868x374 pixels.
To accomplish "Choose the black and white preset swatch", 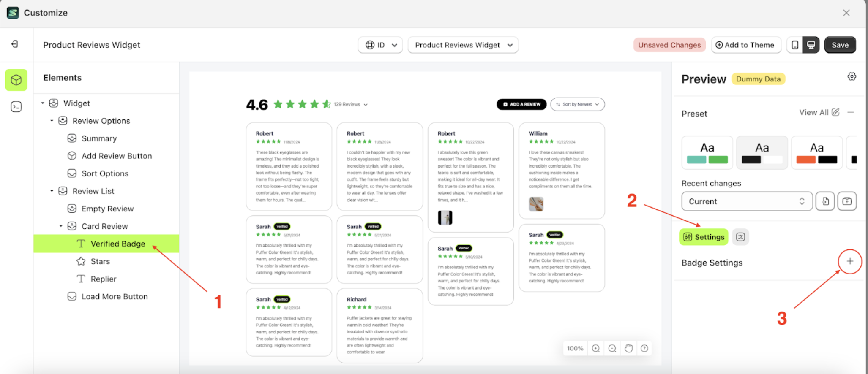I will point(762,152).
